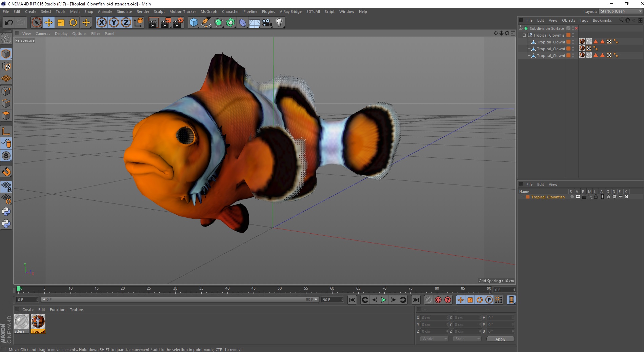Go to start of animation
The width and height of the screenshot is (644, 352).
352,300
